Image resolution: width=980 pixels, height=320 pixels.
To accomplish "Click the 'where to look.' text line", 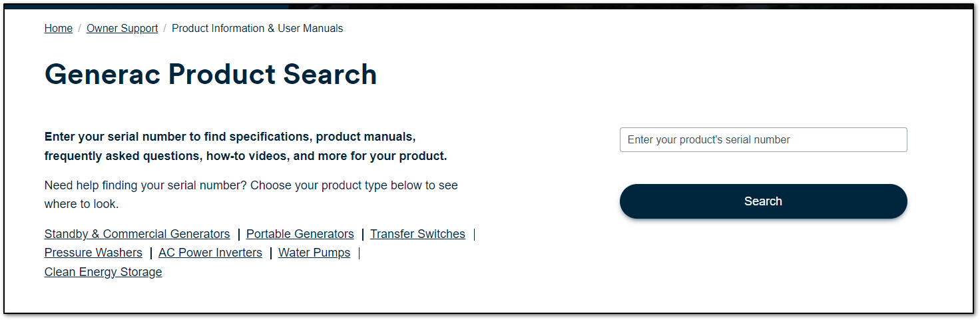I will [81, 204].
